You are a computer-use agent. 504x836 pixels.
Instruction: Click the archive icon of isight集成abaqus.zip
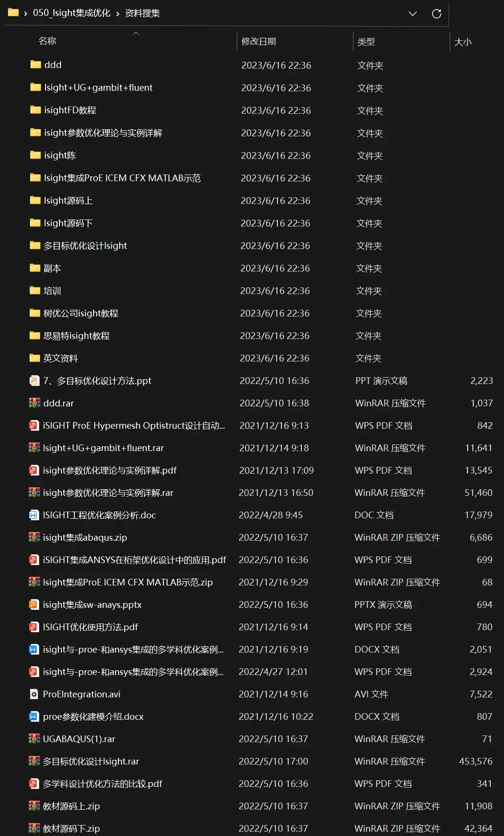pos(34,537)
